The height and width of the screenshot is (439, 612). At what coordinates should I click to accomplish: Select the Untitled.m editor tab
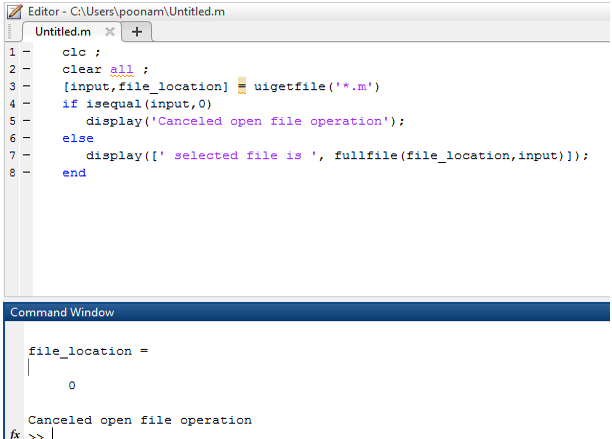pos(72,32)
